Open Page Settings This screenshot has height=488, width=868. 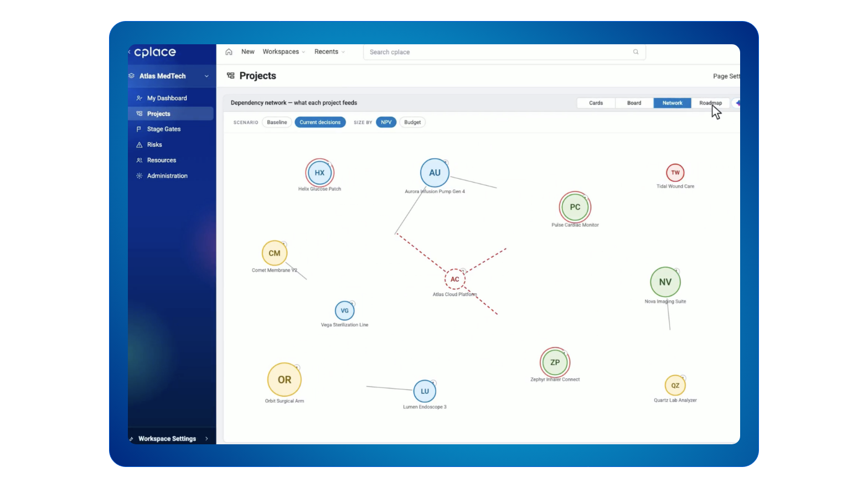726,76
